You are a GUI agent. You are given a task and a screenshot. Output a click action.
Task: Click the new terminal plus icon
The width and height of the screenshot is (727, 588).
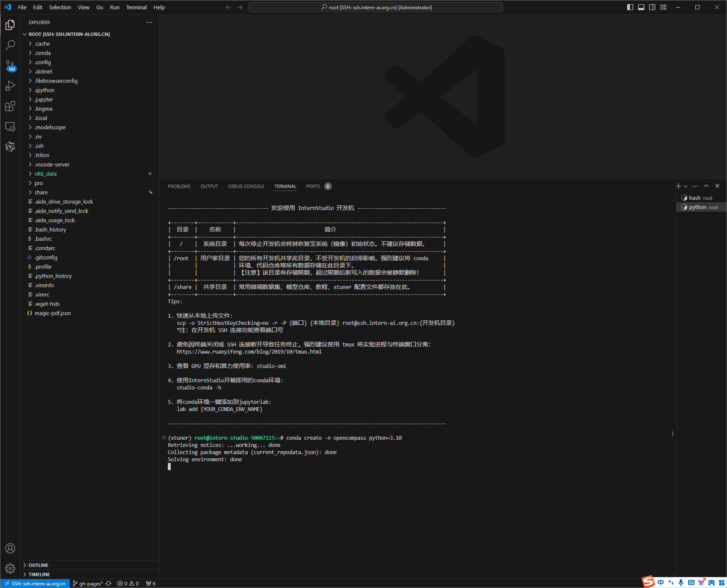coord(678,186)
